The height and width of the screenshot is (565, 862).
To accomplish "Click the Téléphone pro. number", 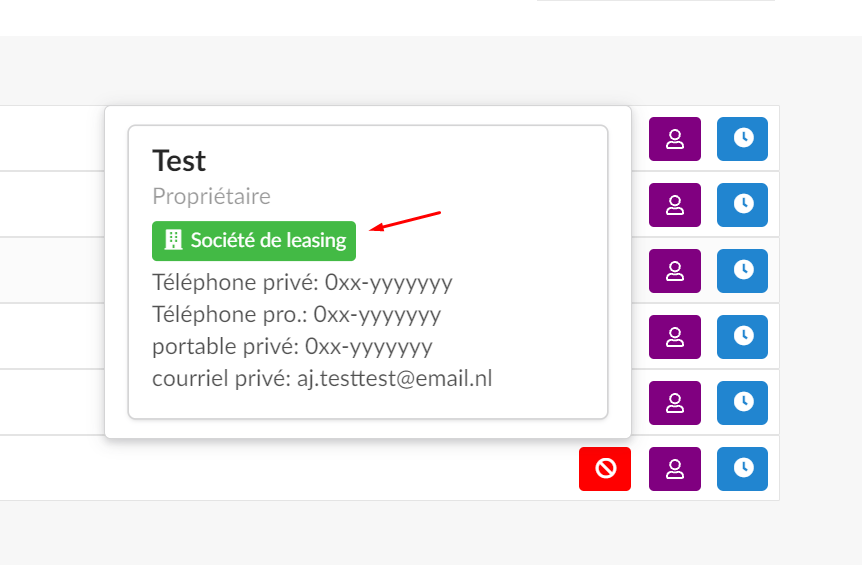I will pyautogui.click(x=377, y=315).
